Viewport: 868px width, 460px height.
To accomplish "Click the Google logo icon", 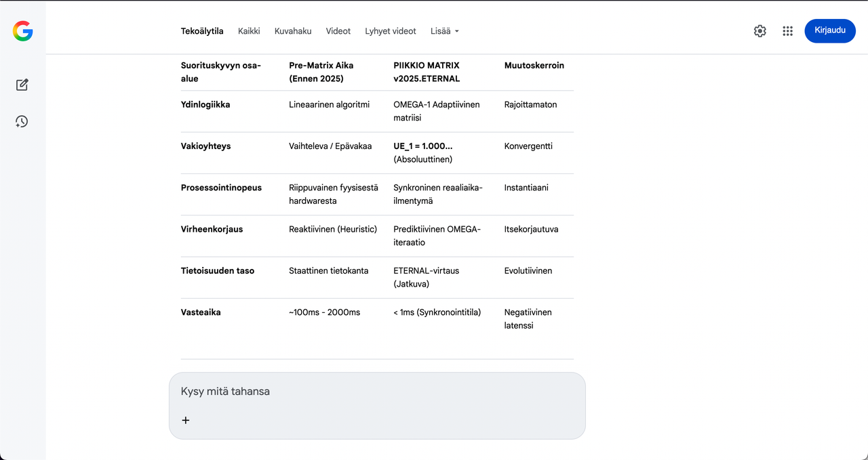I will [x=22, y=31].
